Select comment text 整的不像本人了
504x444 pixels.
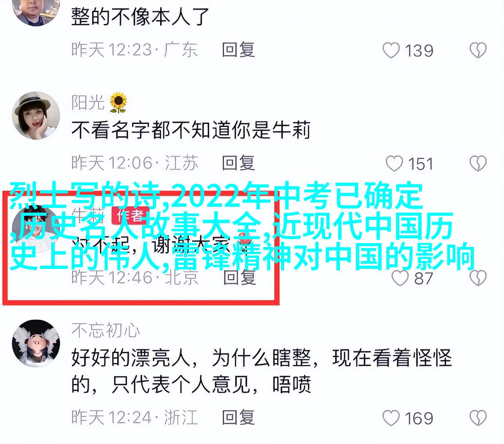tap(141, 17)
